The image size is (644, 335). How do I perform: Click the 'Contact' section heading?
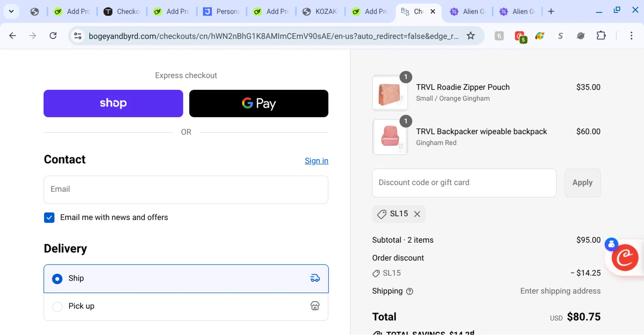click(x=64, y=159)
